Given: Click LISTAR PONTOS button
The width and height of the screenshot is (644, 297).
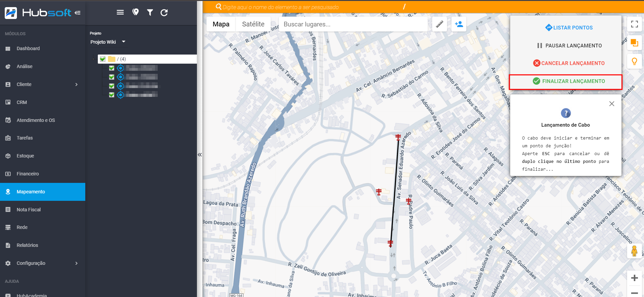Looking at the screenshot, I should [x=569, y=28].
